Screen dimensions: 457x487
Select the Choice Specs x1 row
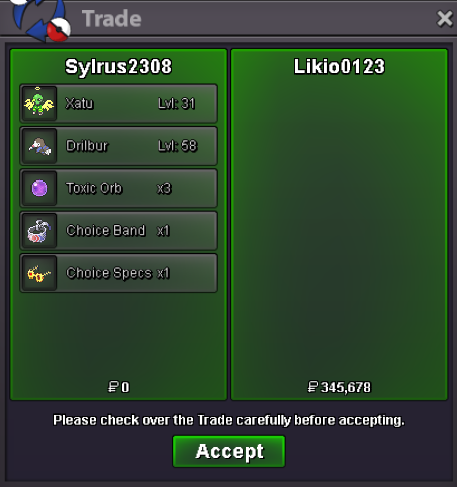point(119,273)
